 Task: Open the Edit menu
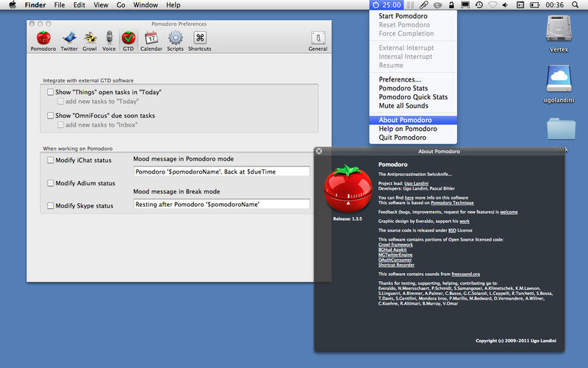[x=79, y=5]
